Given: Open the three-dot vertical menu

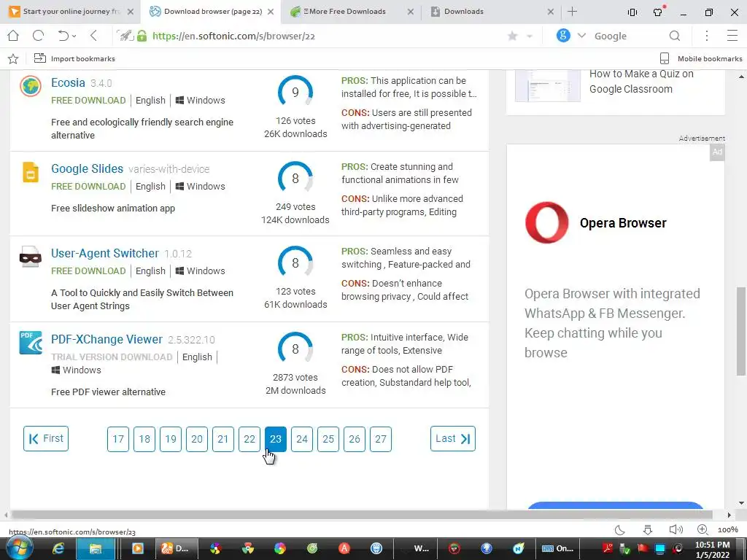Looking at the screenshot, I should pyautogui.click(x=707, y=36).
